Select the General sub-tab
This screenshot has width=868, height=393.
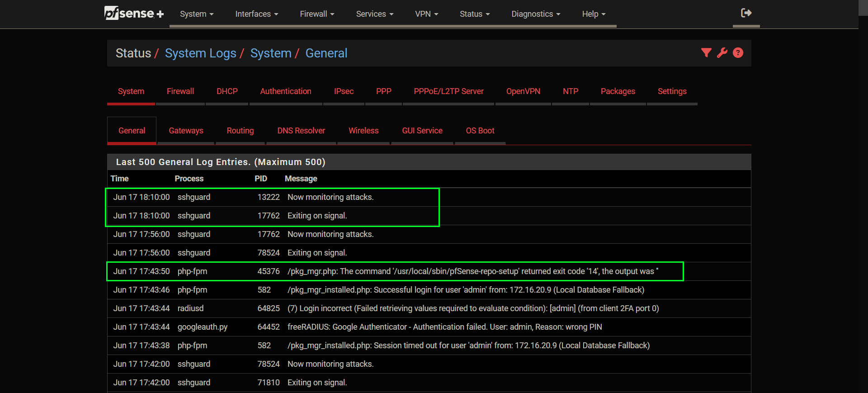tap(132, 131)
